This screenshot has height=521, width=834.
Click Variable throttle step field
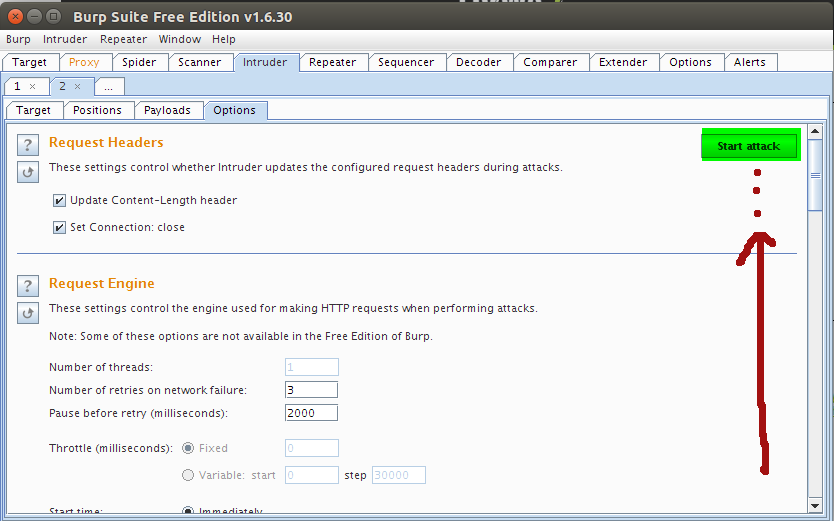pyautogui.click(x=399, y=475)
